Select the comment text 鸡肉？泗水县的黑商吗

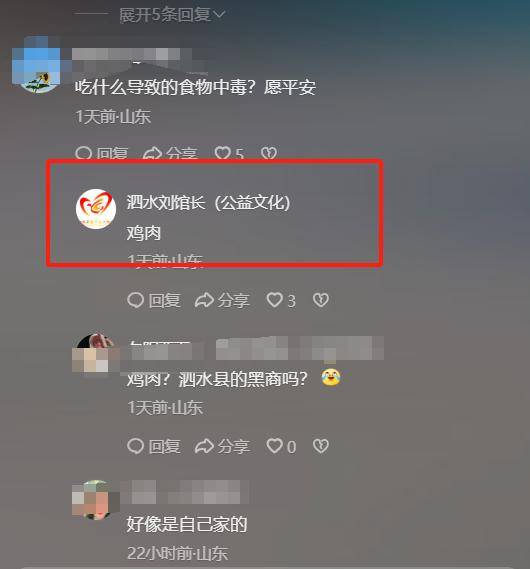pos(217,379)
